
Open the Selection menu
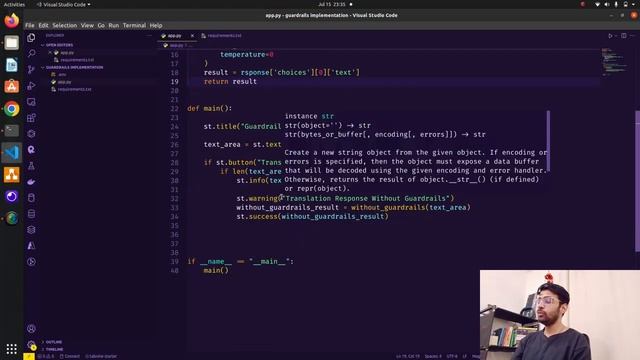pos(64,25)
